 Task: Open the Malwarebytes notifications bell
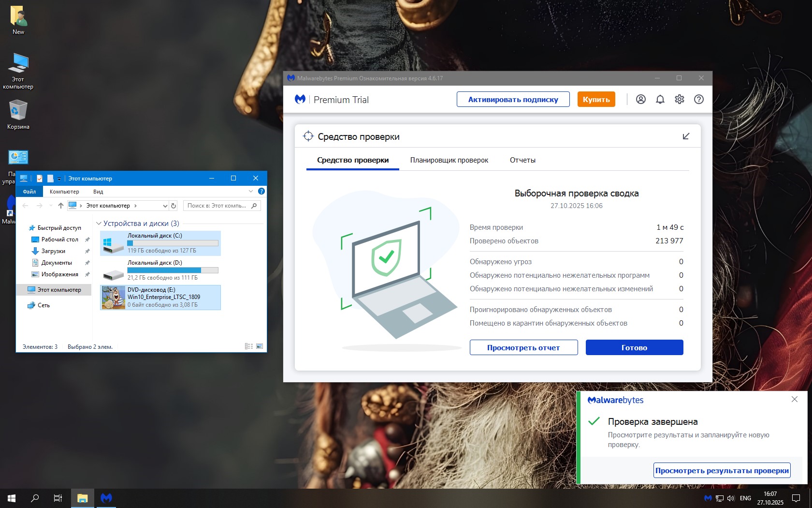[660, 99]
